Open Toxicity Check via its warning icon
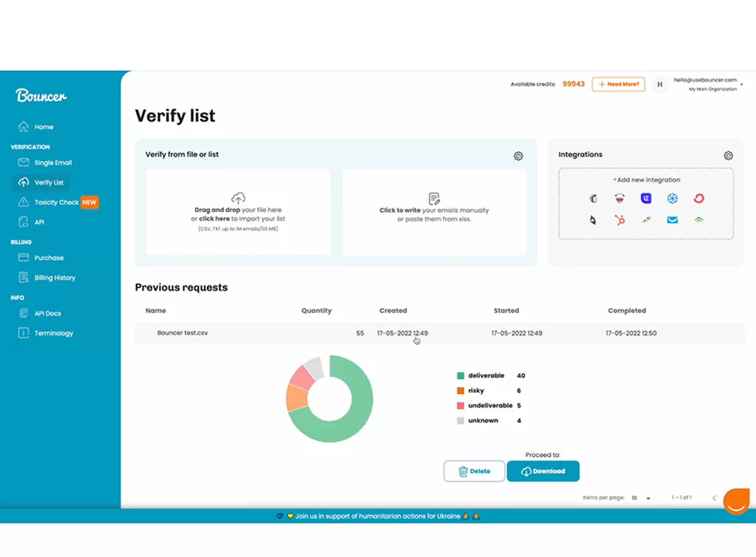The width and height of the screenshot is (756, 557). coord(23,202)
